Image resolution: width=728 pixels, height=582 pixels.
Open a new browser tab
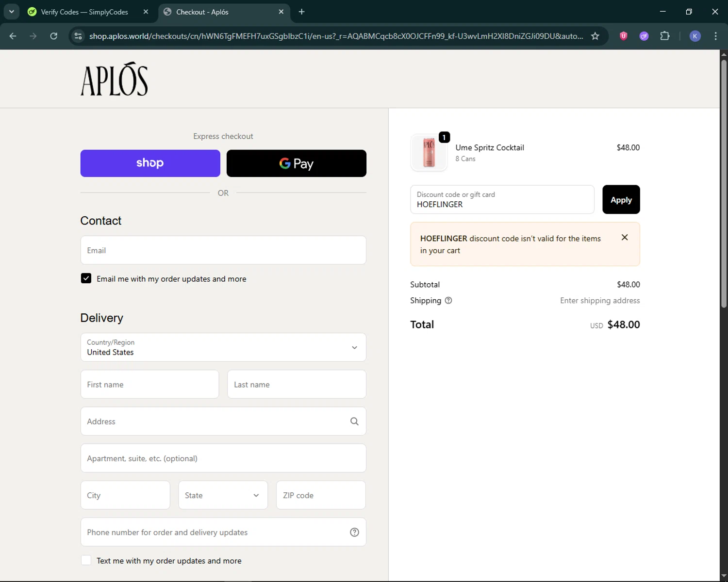coord(301,12)
